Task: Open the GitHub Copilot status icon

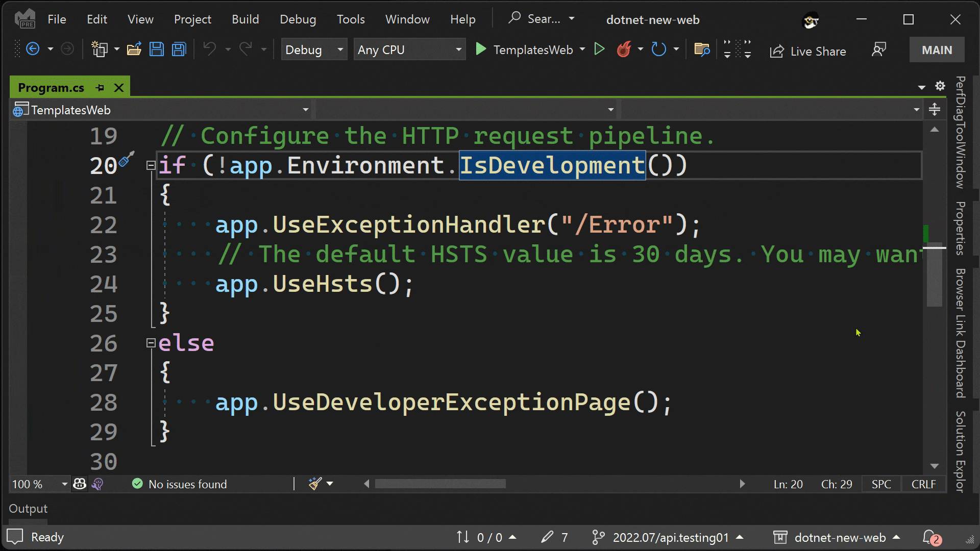Action: [x=79, y=483]
